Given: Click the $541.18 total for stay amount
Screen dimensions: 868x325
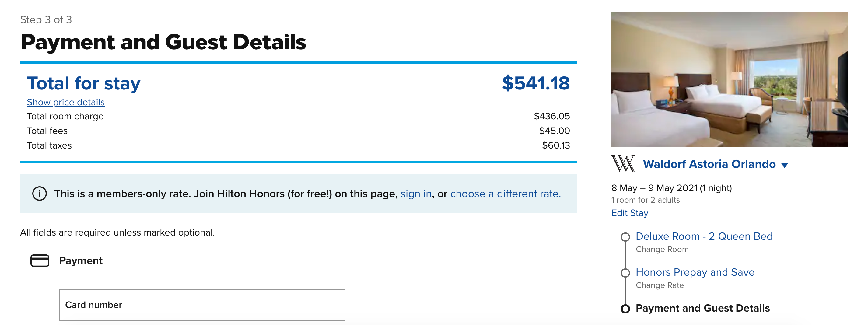Looking at the screenshot, I should tap(536, 83).
